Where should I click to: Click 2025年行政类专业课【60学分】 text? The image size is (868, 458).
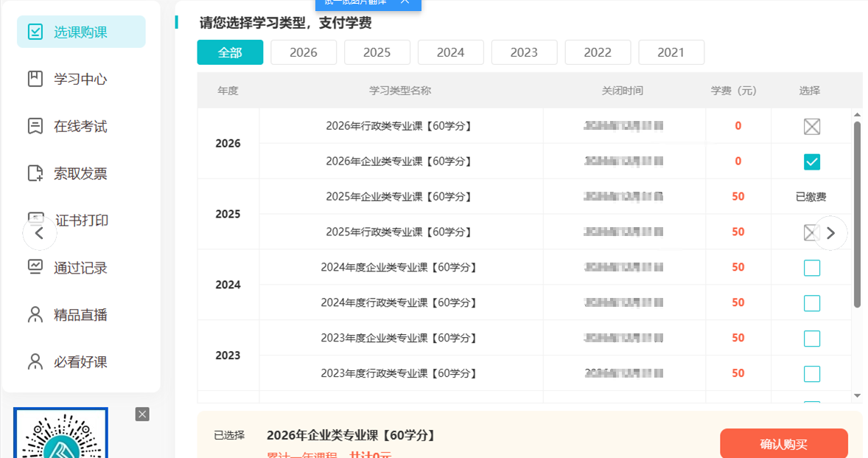point(399,232)
